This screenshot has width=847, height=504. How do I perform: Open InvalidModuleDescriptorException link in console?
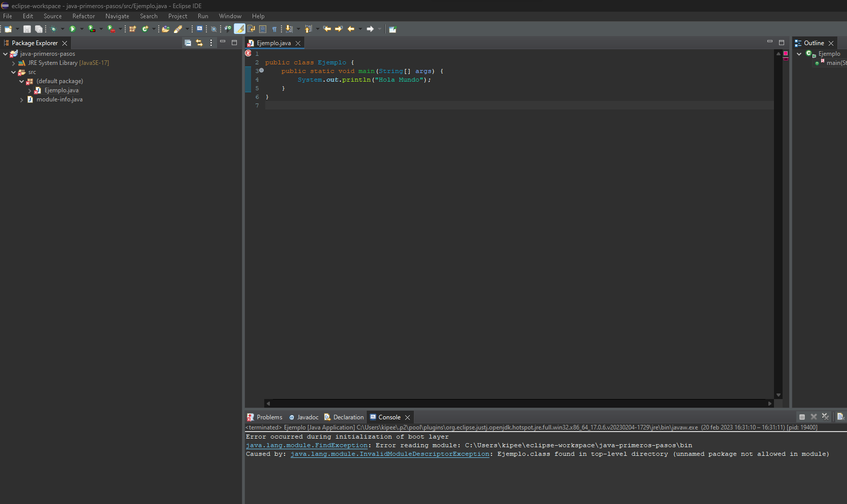pos(390,454)
